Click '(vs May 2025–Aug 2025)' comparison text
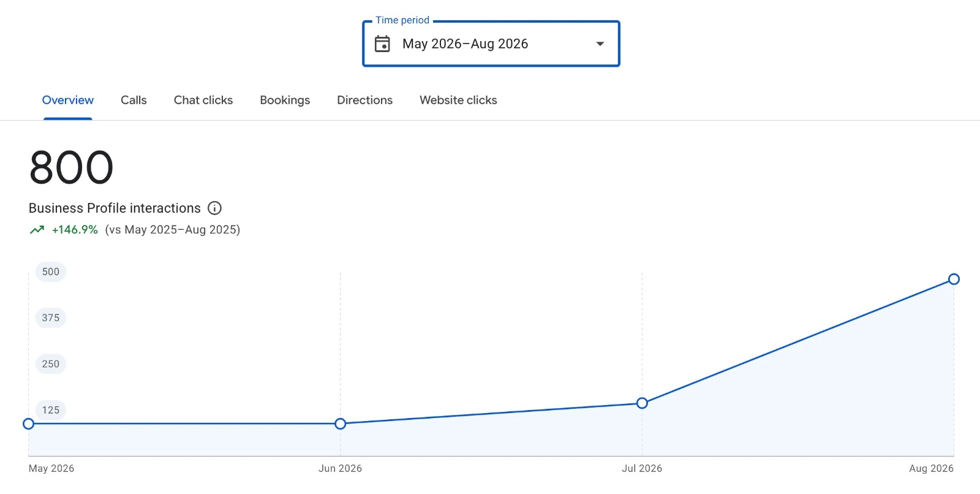The image size is (980, 494). tap(173, 230)
